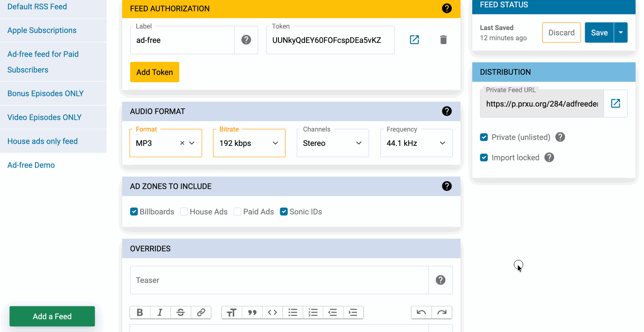Select the Apple Subscriptions feed

click(x=42, y=31)
